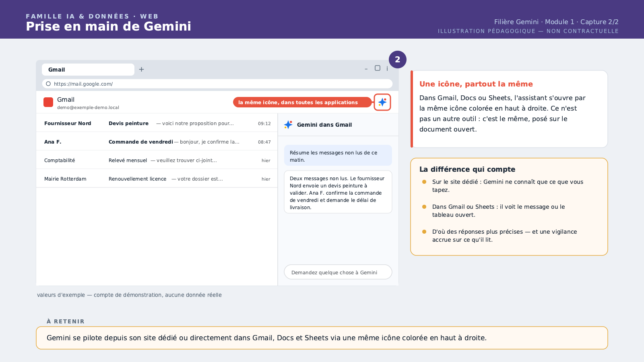Click the Gmail title next to logo
The width and height of the screenshot is (644, 362).
click(66, 99)
